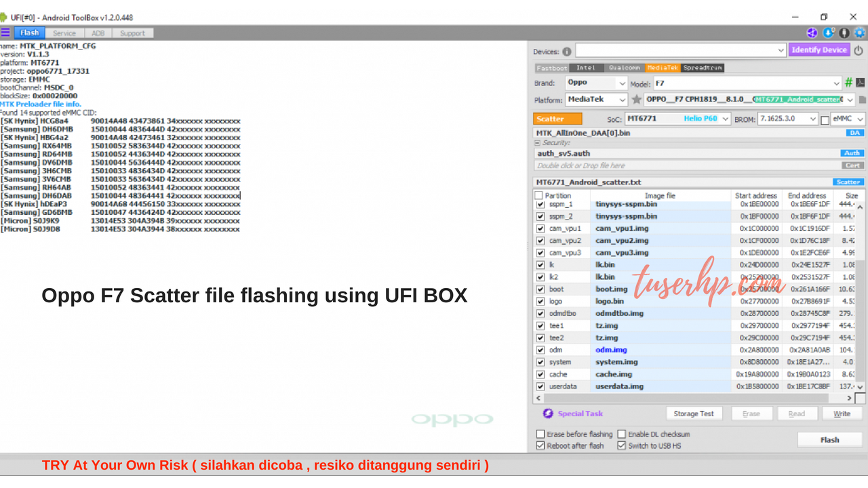
Task: Select the Fastboot mode tab
Action: [552, 68]
